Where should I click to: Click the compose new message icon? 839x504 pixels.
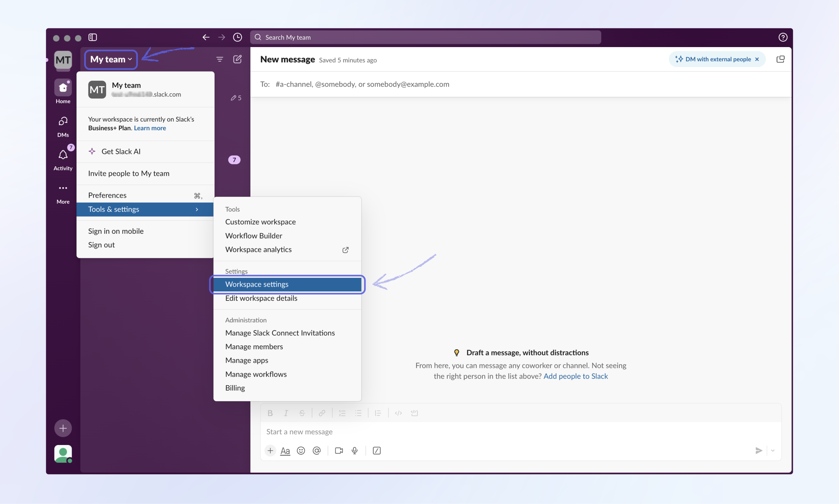pos(237,59)
